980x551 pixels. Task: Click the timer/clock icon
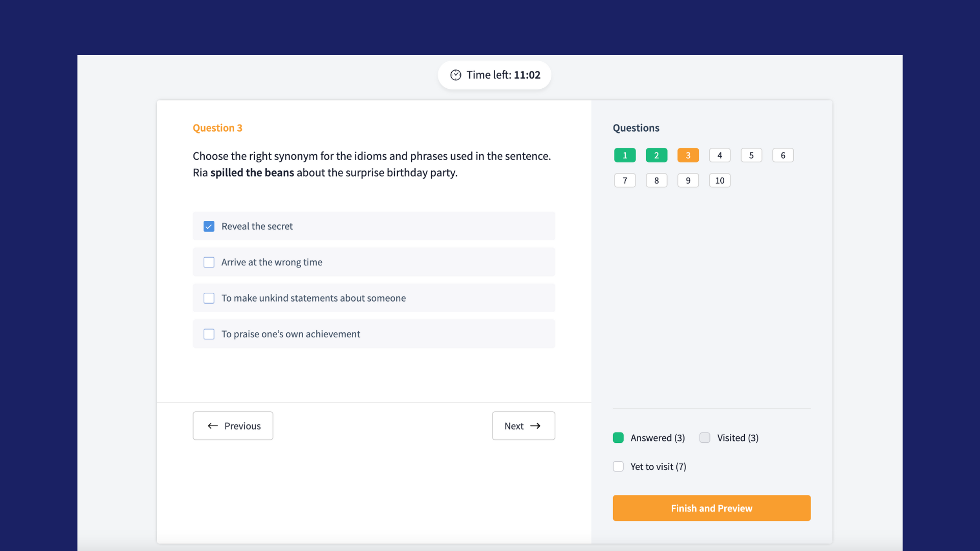coord(455,74)
